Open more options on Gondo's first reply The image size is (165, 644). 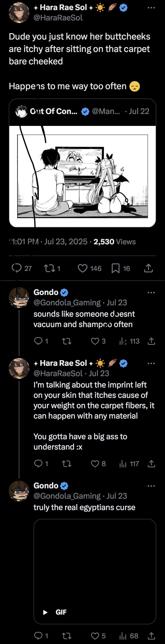(x=151, y=293)
